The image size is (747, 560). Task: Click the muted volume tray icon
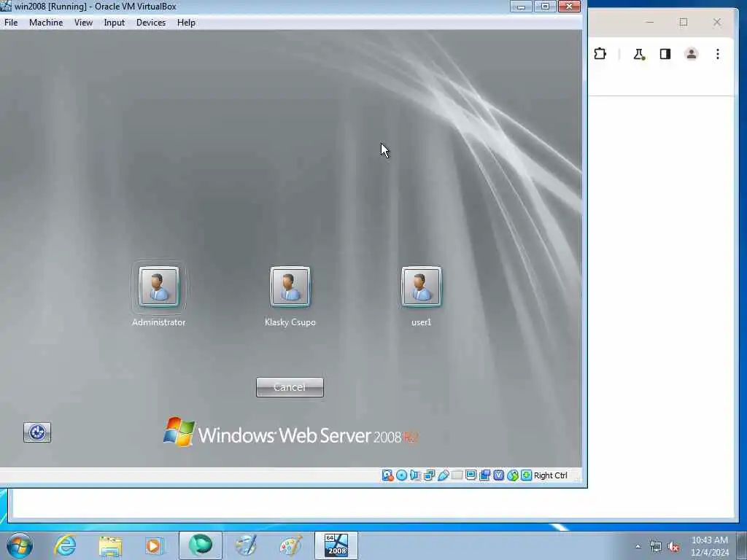tap(673, 547)
